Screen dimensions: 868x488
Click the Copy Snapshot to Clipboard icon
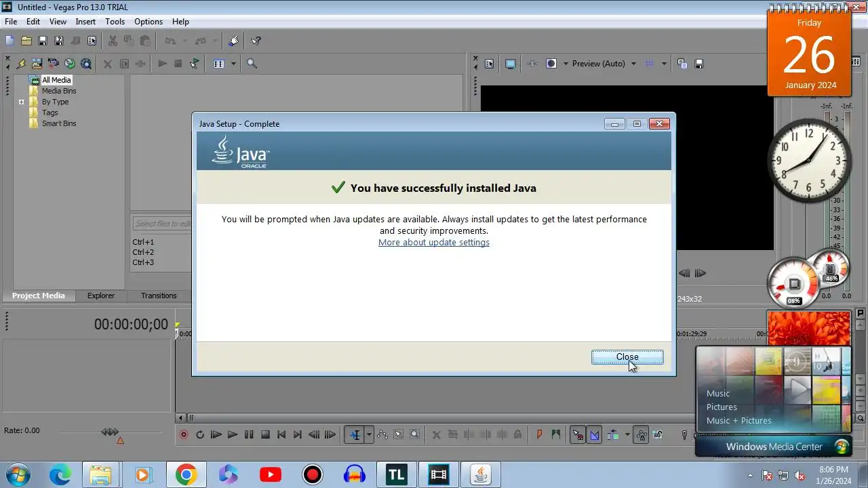click(682, 64)
